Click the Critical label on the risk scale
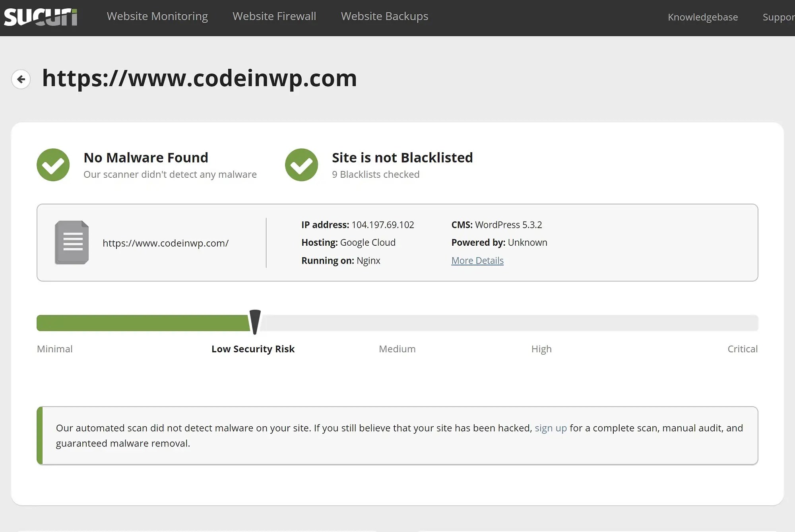 pyautogui.click(x=742, y=349)
